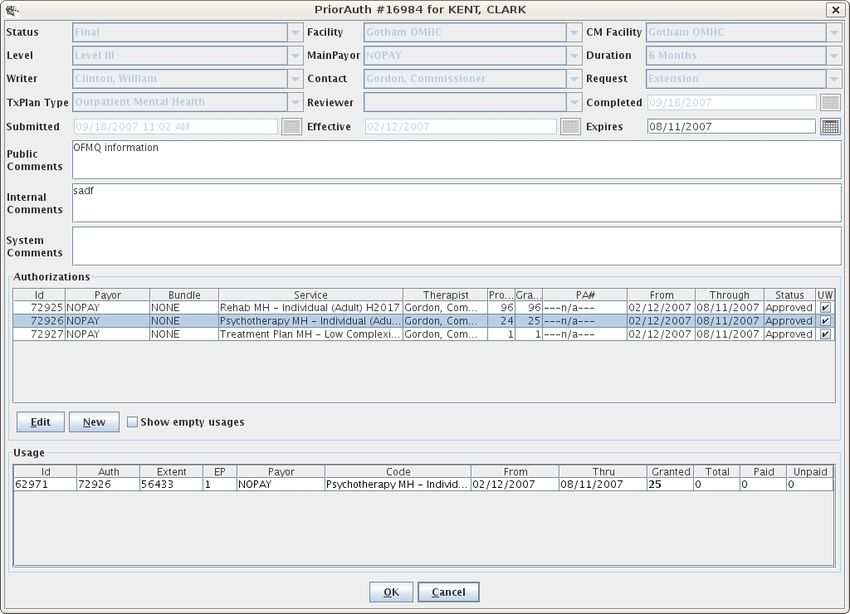Select authorization row with Id 72927
Viewport: 850px width, 614px height.
(423, 334)
